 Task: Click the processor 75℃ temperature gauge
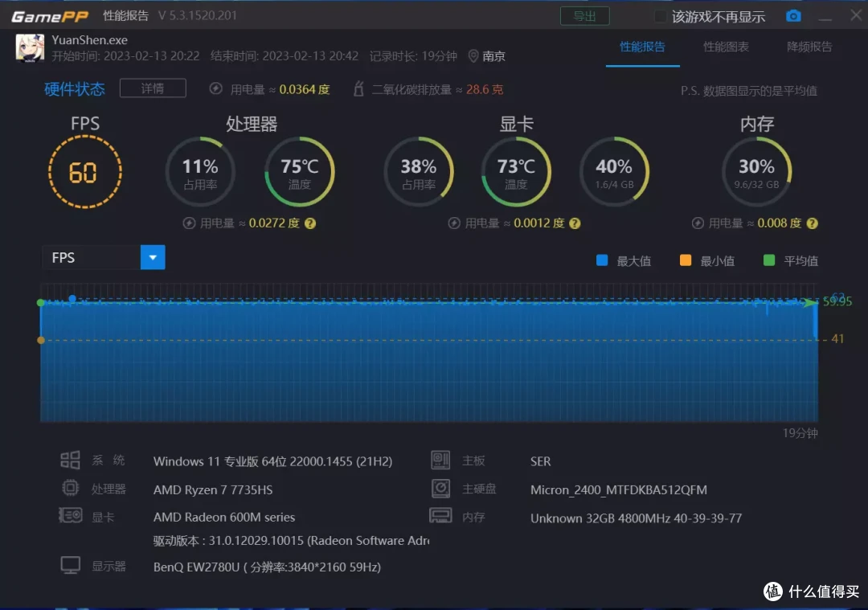[300, 172]
